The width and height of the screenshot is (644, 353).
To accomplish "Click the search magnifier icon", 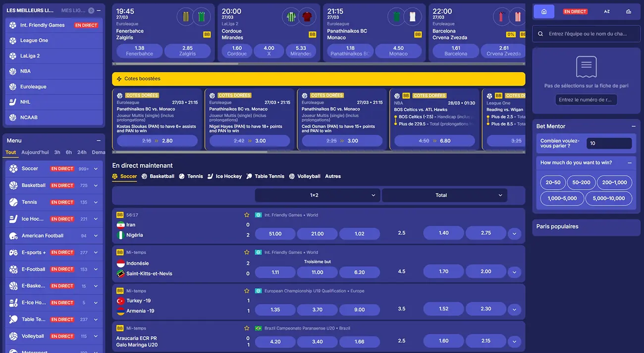I will 540,34.
